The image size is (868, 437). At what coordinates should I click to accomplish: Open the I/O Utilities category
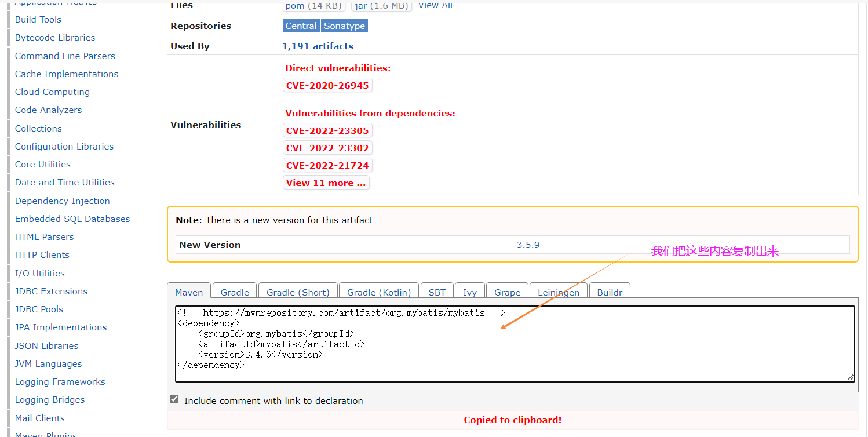click(x=40, y=273)
